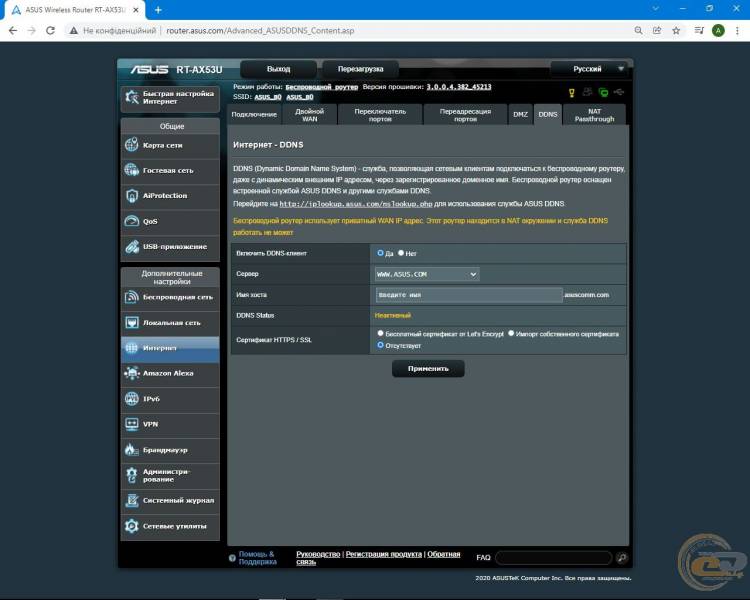This screenshot has height=600, width=750.
Task: Bookmark page with the star icon
Action: click(676, 31)
